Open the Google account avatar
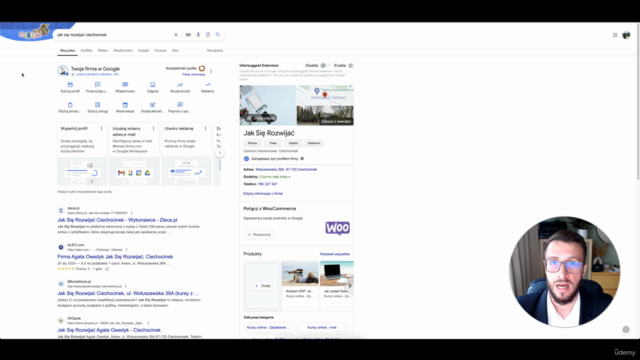Image resolution: width=640 pixels, height=360 pixels. pos(626,35)
